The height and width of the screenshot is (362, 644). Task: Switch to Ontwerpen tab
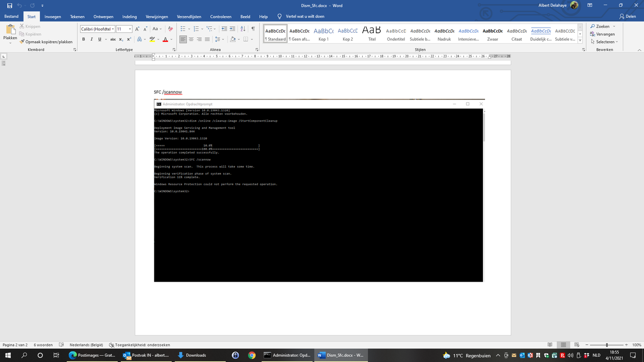(104, 17)
